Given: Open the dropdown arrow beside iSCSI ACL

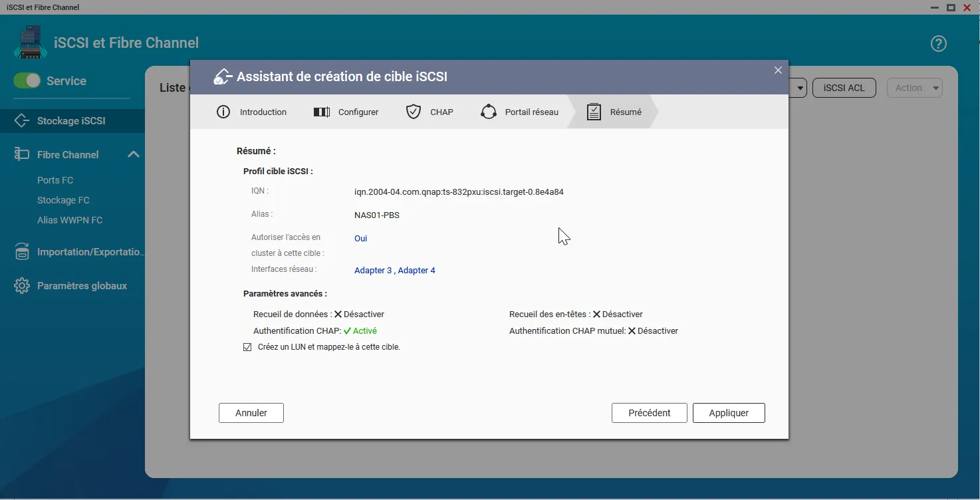Looking at the screenshot, I should 799,88.
